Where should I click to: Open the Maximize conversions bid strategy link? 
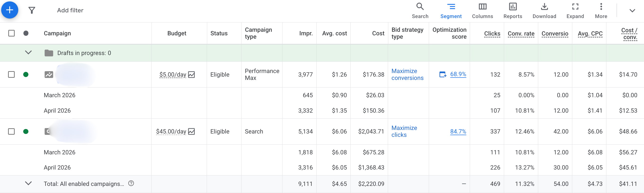pos(407,74)
